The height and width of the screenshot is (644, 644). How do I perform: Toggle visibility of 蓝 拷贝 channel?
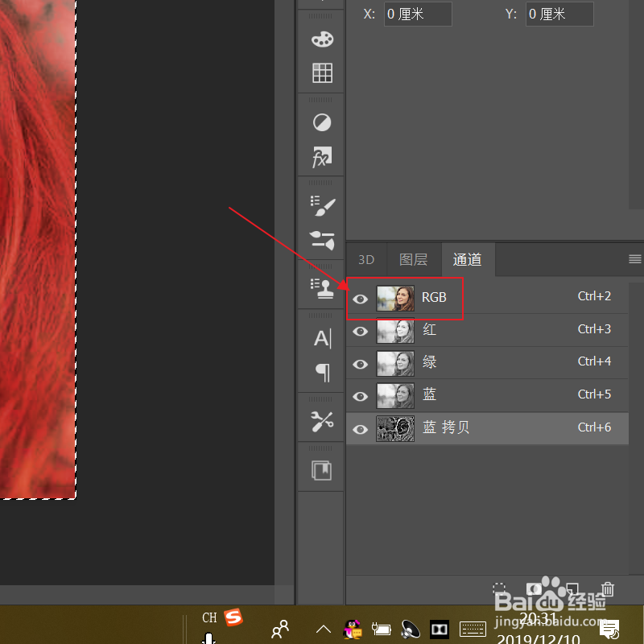click(x=360, y=429)
